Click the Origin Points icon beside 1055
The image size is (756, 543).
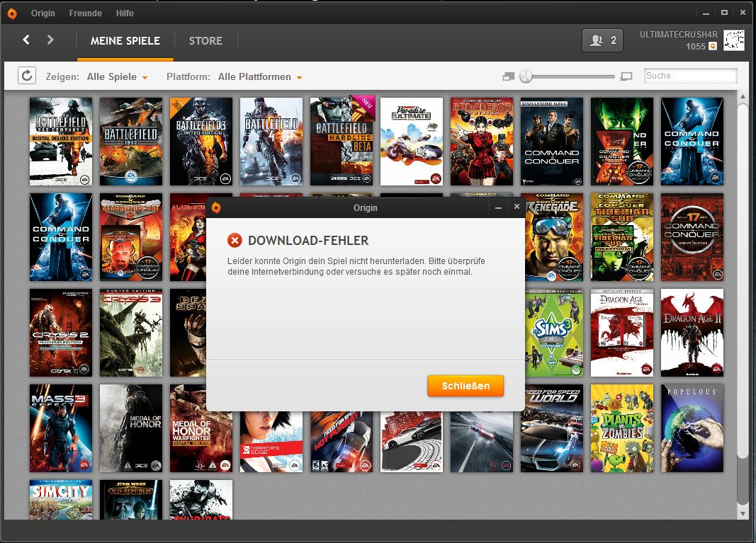tap(713, 46)
